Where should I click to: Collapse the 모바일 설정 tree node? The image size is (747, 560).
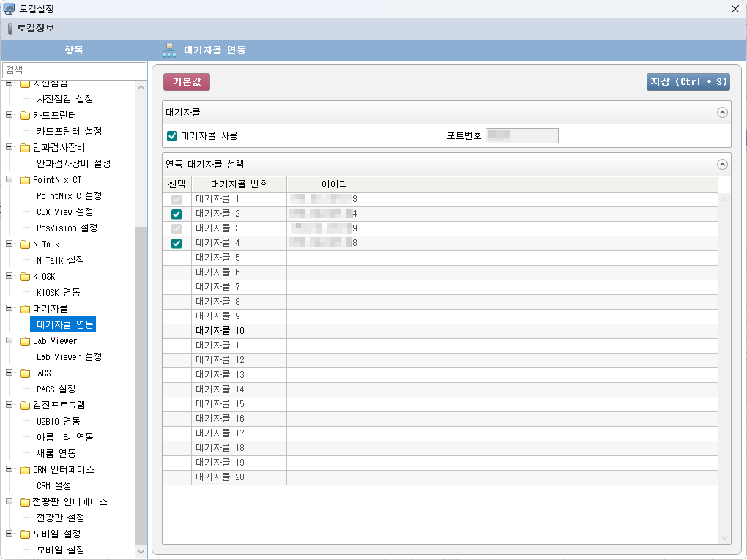(10, 534)
